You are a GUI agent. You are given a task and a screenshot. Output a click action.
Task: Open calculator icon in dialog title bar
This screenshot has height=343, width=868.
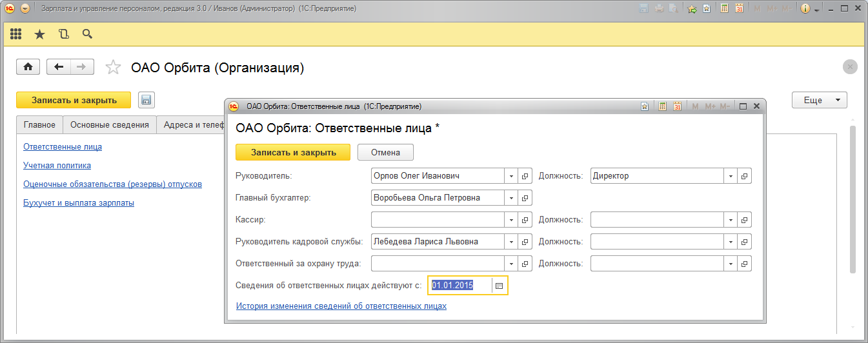[662, 106]
